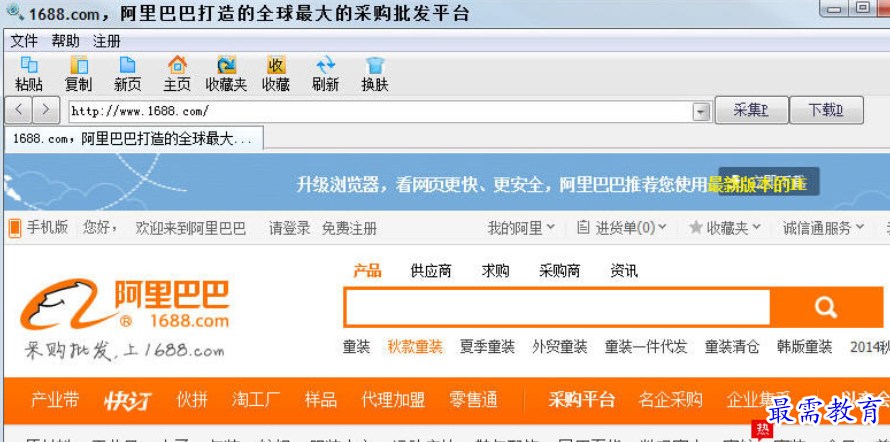Switch search type to 供应商 tab
The image size is (890, 442).
tap(431, 271)
